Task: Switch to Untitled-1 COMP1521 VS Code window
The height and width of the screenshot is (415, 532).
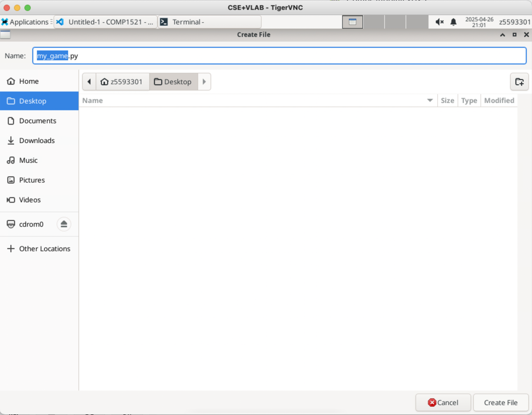Action: (106, 22)
